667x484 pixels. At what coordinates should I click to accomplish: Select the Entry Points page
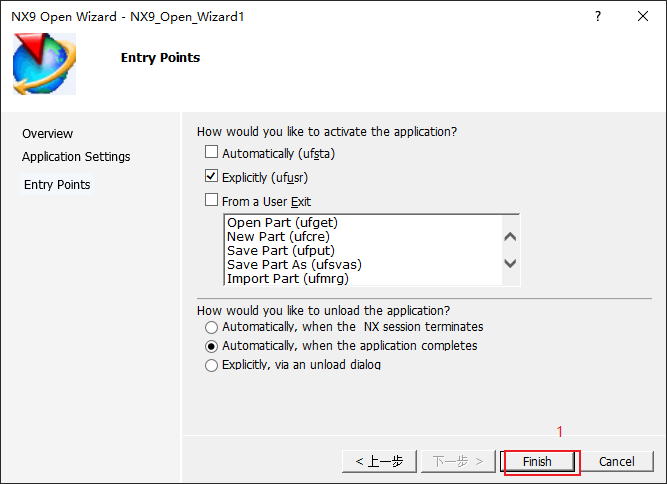click(x=57, y=185)
